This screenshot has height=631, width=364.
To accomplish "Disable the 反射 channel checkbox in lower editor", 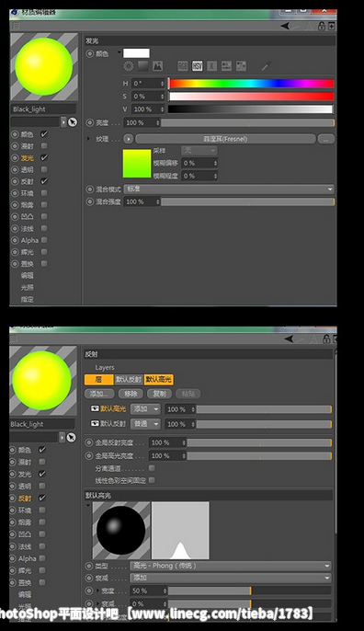I will (42, 498).
